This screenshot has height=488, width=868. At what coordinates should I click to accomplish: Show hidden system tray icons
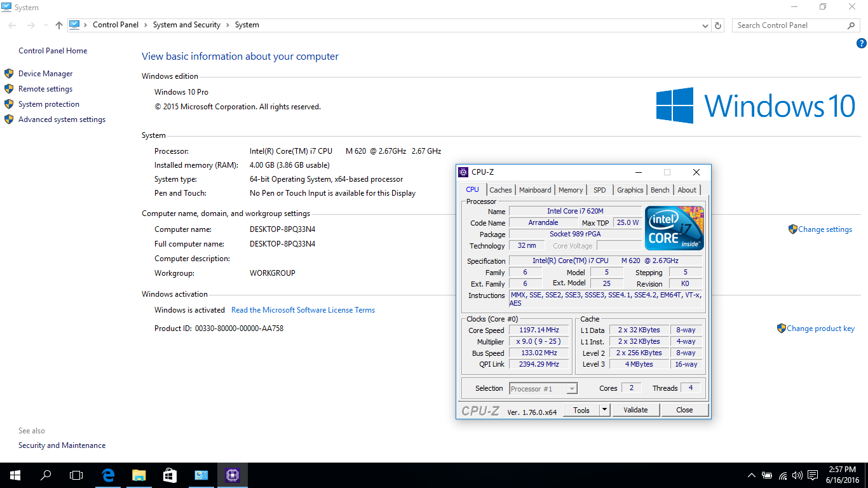(752, 475)
